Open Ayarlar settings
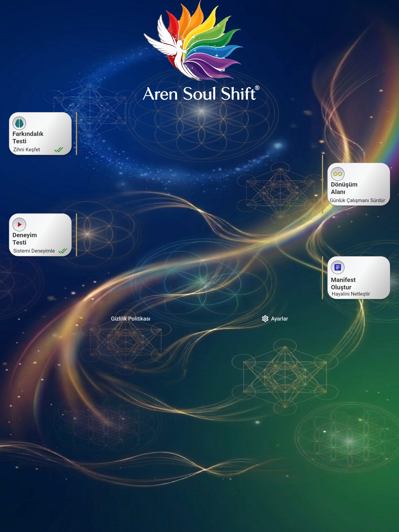Image resolution: width=399 pixels, height=532 pixels. 275,319
